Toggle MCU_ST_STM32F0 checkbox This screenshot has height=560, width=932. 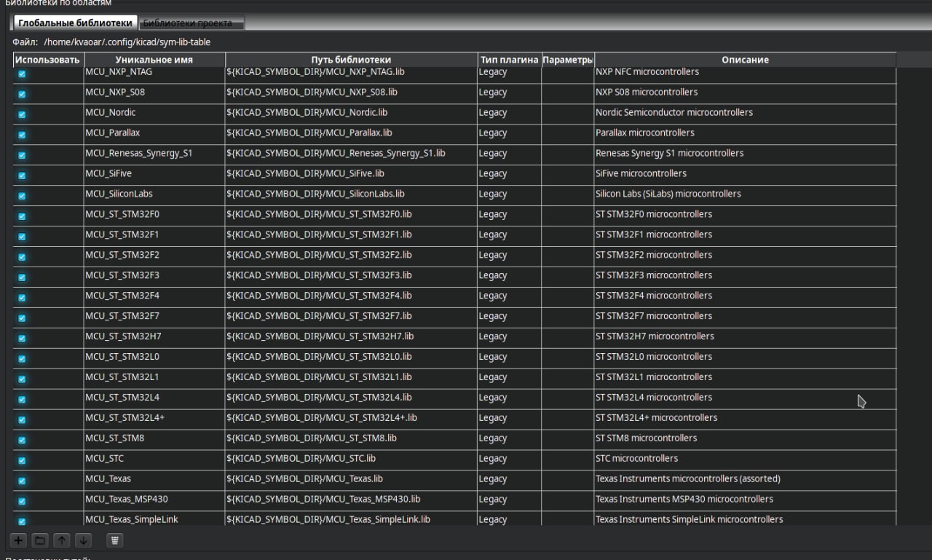tap(22, 216)
